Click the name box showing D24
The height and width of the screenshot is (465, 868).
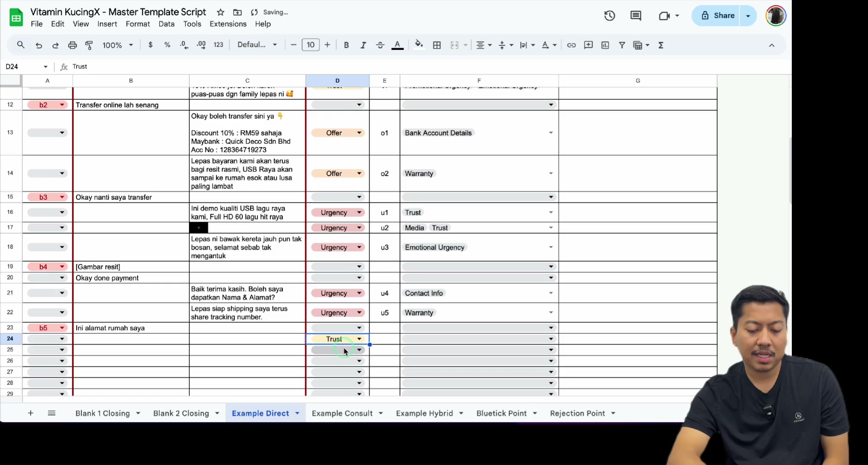click(26, 66)
